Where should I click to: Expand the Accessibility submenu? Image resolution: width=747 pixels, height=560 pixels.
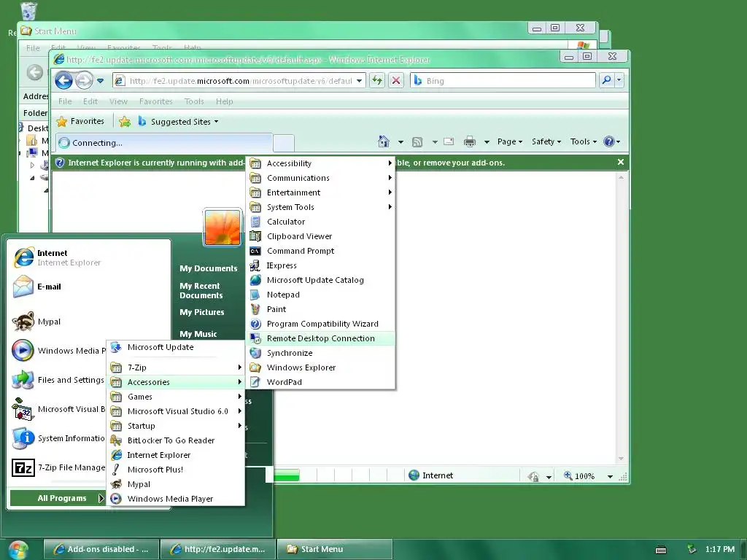(321, 163)
